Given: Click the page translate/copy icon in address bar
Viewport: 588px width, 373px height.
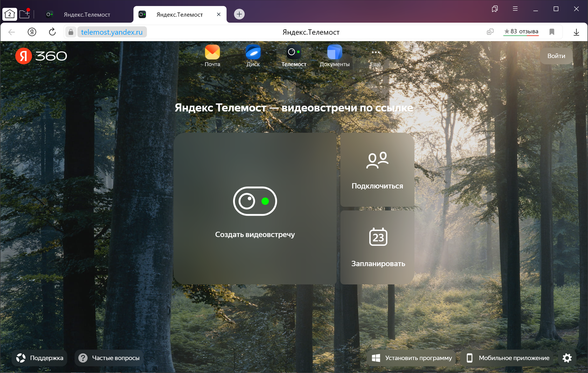Looking at the screenshot, I should (x=490, y=32).
